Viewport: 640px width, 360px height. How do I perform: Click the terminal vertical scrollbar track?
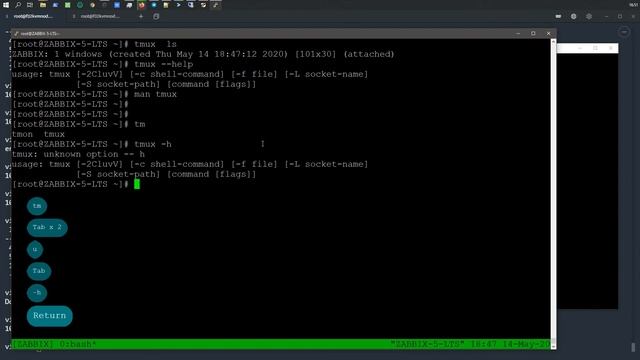coord(553,194)
